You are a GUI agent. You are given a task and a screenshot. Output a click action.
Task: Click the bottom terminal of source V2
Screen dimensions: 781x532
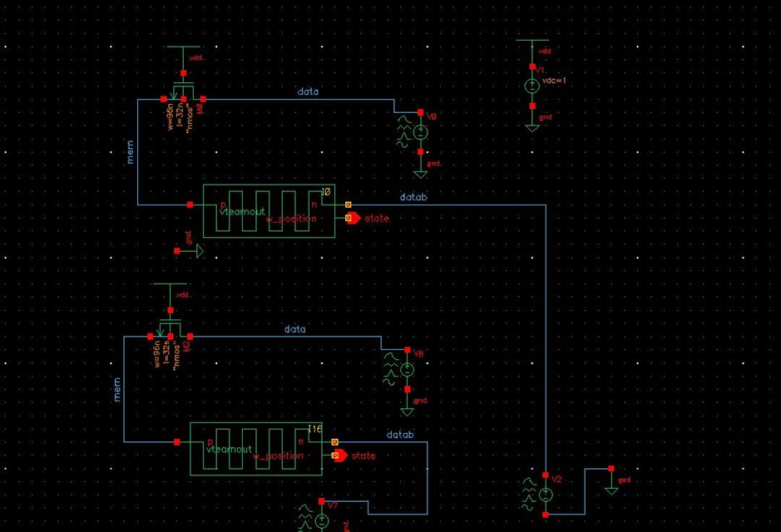point(546,515)
